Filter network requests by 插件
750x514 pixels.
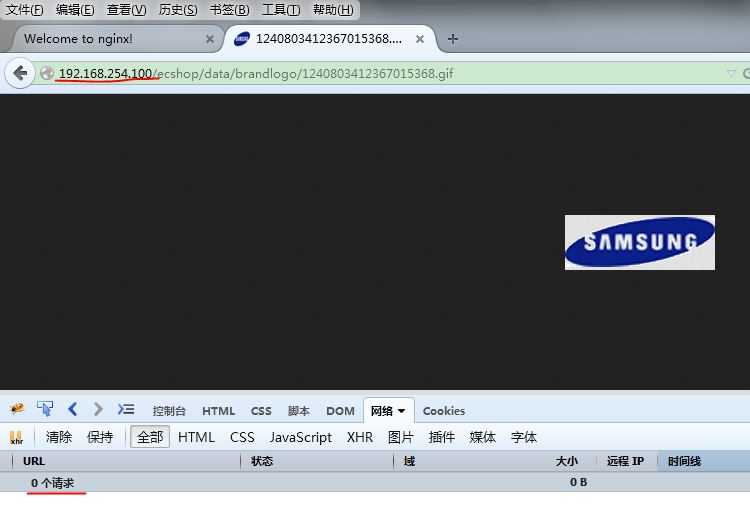441,437
